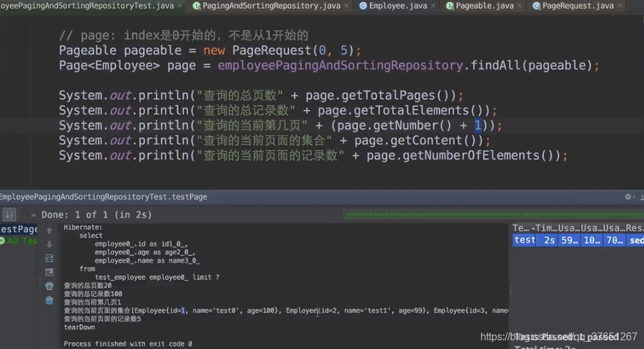This screenshot has height=349, width=644.
Task: Click console line '查询的总记录数100'
Action: pos(93,294)
